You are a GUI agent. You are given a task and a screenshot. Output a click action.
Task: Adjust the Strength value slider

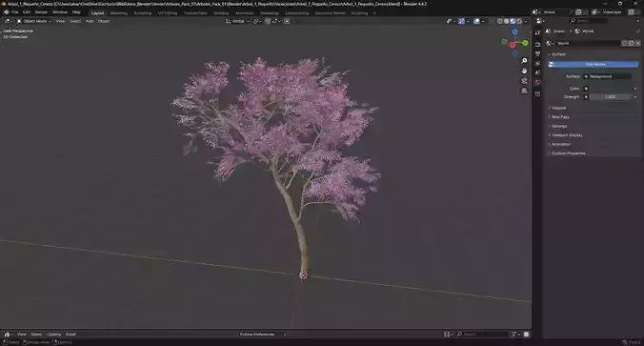[610, 97]
